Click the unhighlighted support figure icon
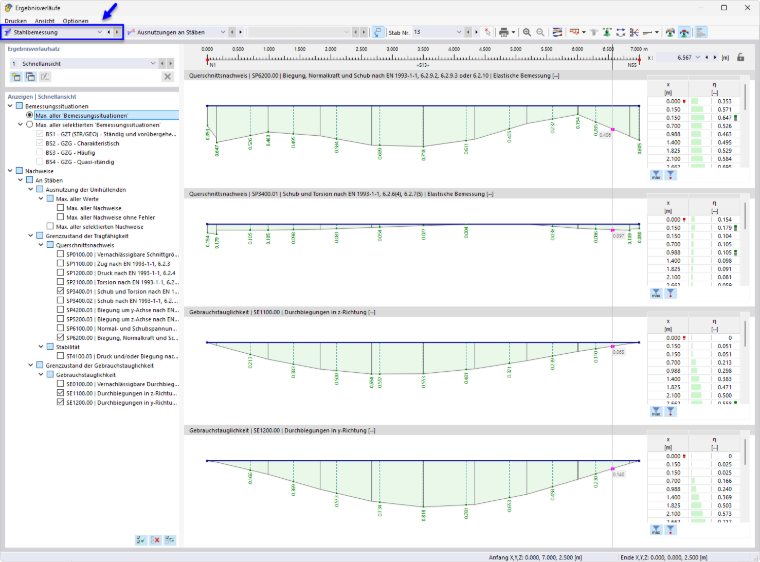 (x=670, y=32)
